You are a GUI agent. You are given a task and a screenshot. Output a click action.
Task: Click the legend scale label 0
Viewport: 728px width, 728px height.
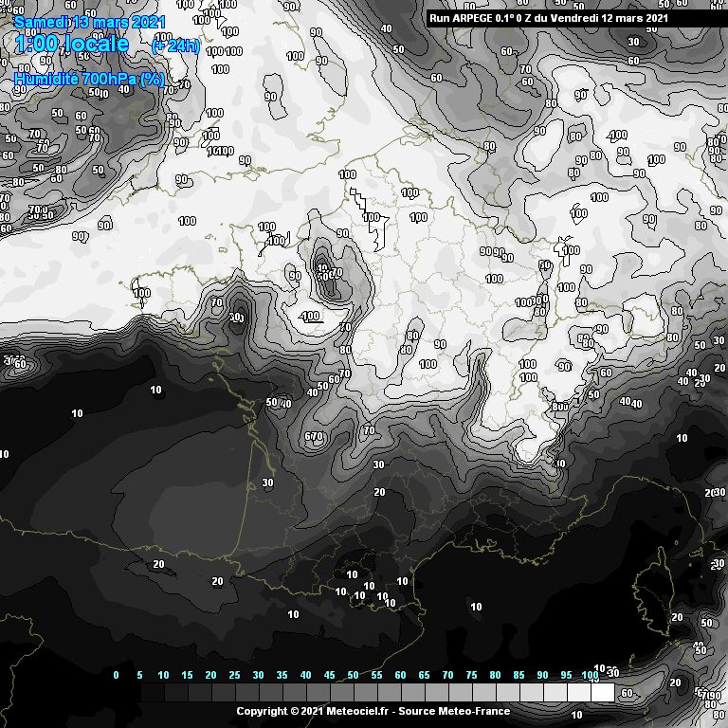[116, 675]
